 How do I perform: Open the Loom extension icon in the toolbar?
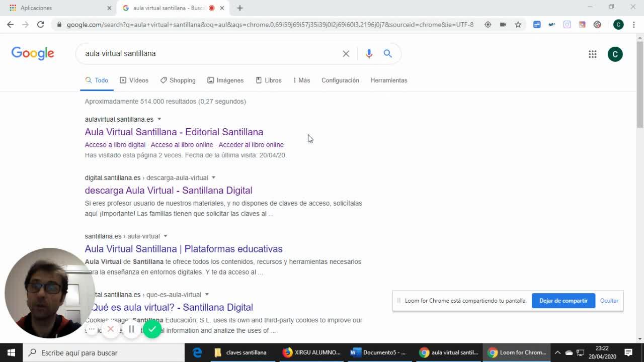597,24
